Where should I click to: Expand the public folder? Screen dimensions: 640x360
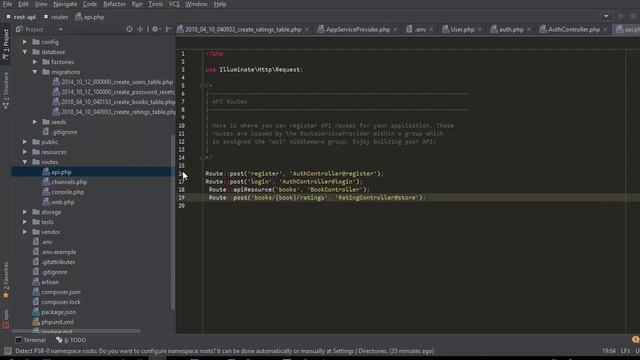pos(25,142)
